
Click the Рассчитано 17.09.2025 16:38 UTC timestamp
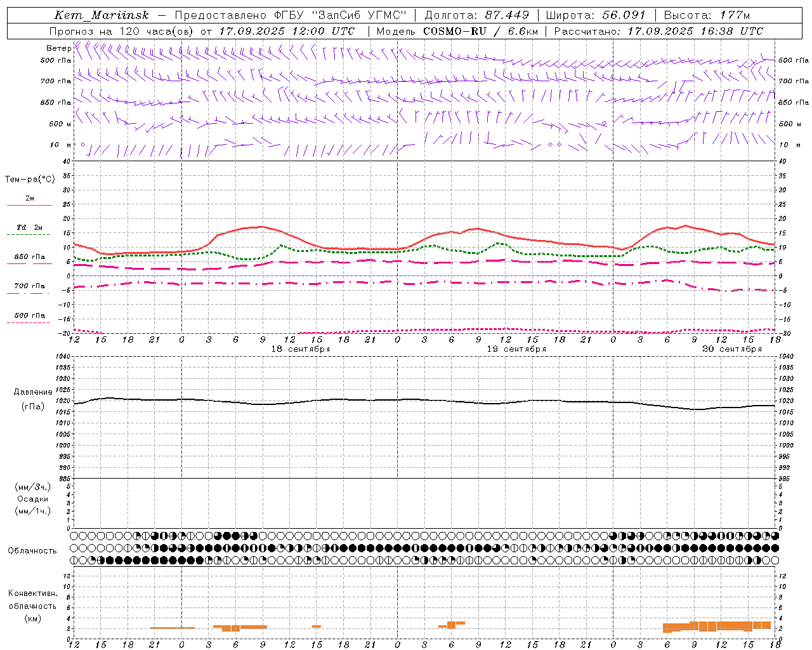pyautogui.click(x=658, y=31)
